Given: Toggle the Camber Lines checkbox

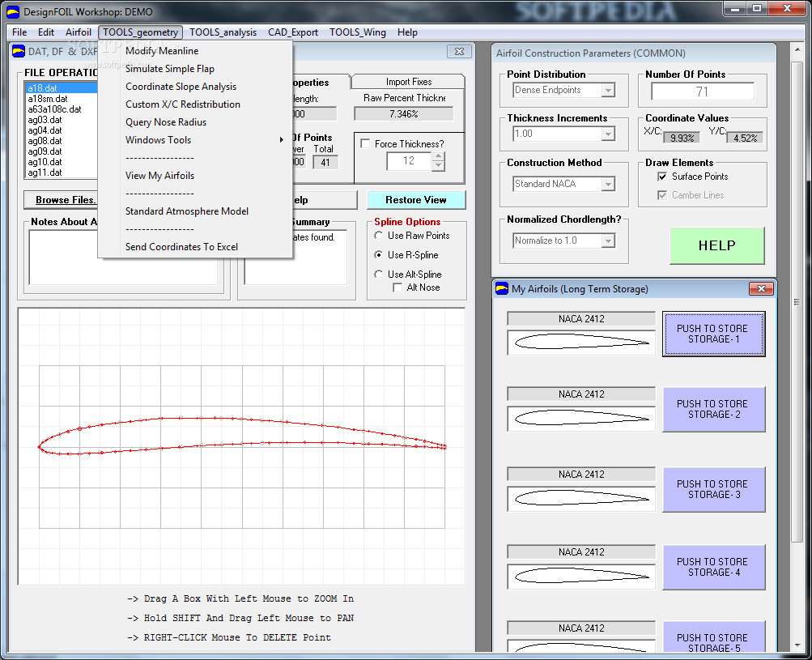Looking at the screenshot, I should 661,195.
